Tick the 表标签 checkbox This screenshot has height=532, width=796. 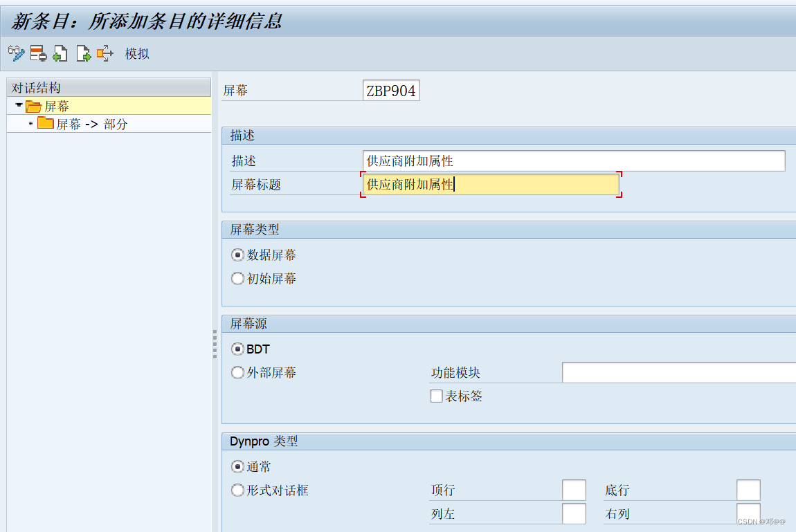[436, 396]
